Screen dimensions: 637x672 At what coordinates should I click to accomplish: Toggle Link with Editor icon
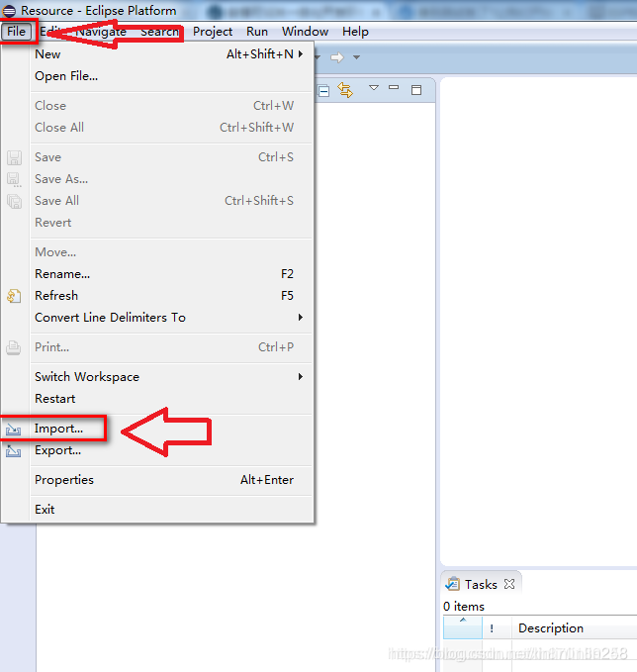(345, 90)
